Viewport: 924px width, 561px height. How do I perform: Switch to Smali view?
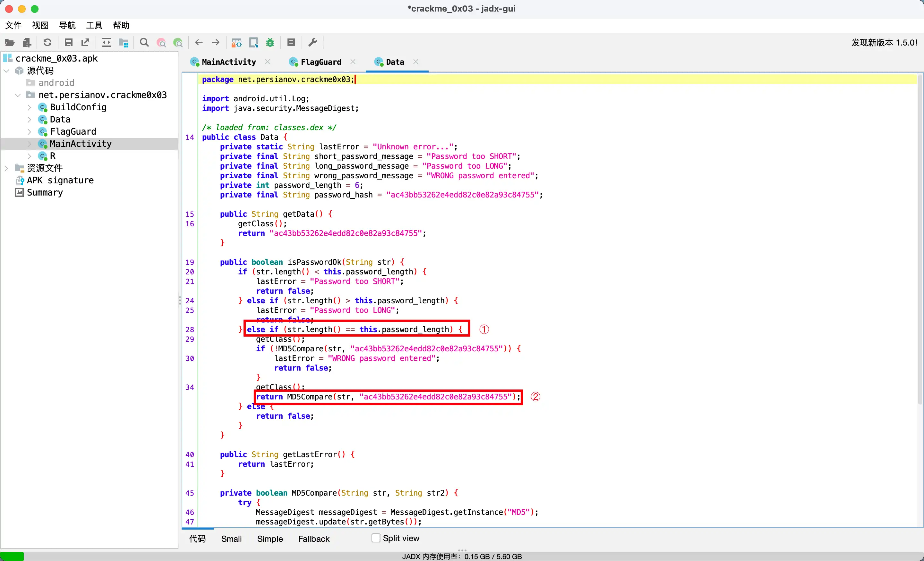pyautogui.click(x=231, y=539)
